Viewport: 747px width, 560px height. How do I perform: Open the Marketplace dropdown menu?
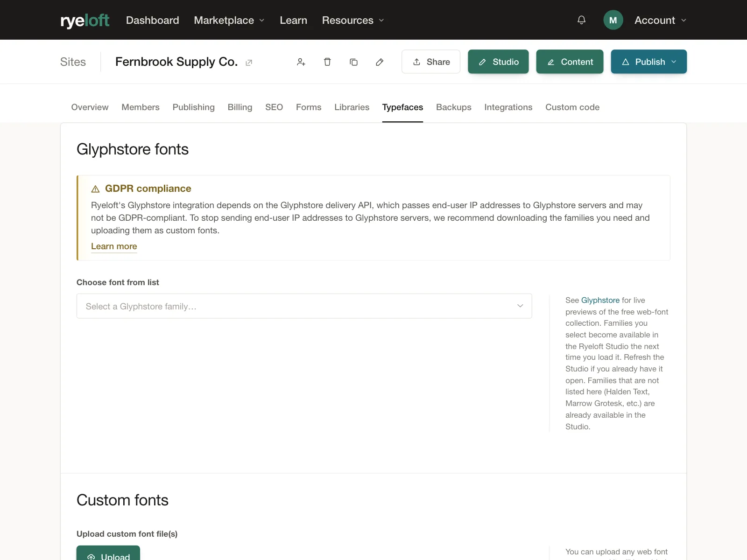click(x=229, y=20)
